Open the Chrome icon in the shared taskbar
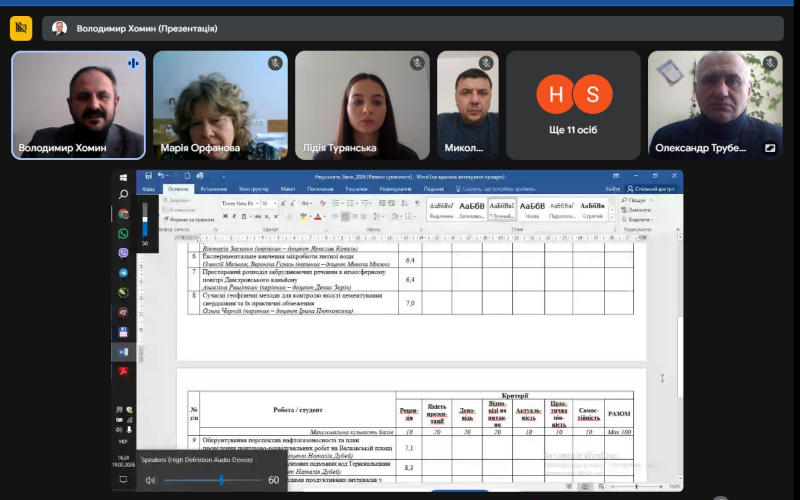This screenshot has height=500, width=800. [x=124, y=214]
